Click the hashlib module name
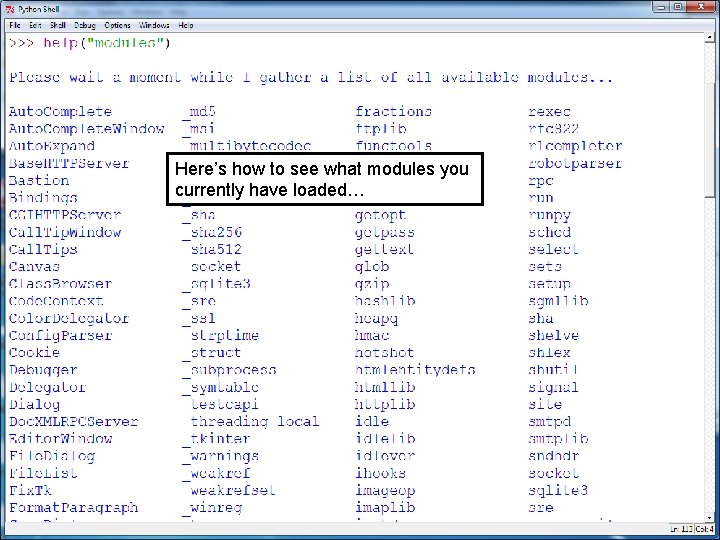 tap(385, 301)
